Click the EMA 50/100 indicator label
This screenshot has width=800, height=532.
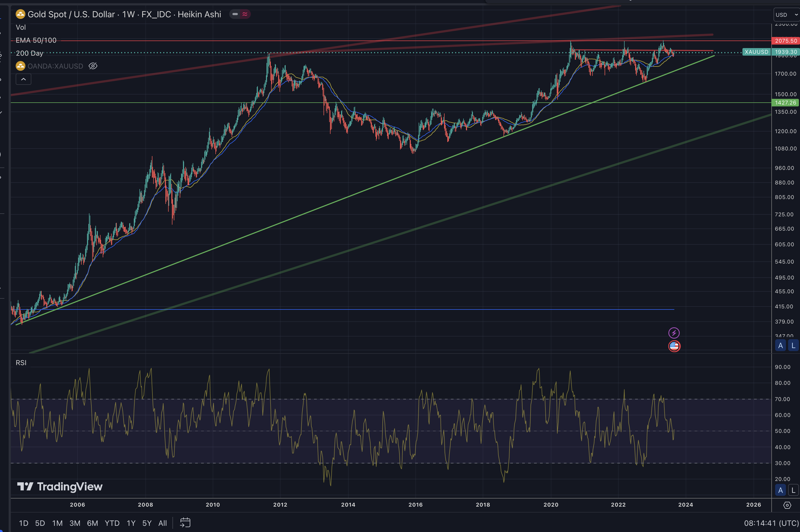pos(36,41)
